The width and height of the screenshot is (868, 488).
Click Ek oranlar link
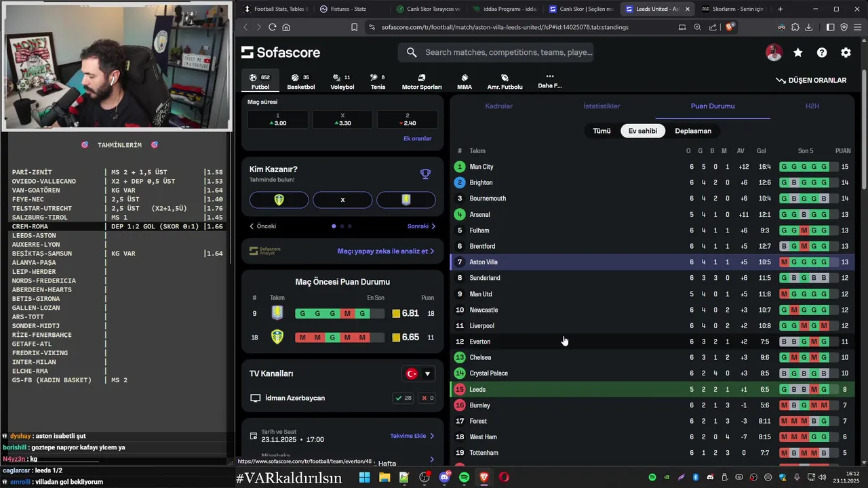417,138
